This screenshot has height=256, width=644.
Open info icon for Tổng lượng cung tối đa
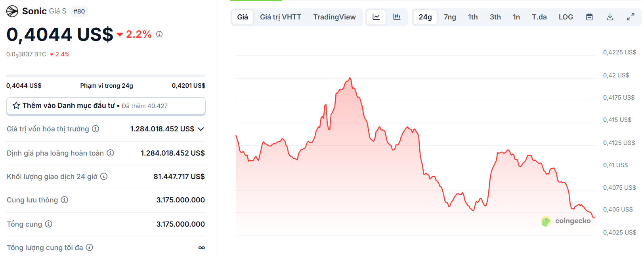coord(90,247)
